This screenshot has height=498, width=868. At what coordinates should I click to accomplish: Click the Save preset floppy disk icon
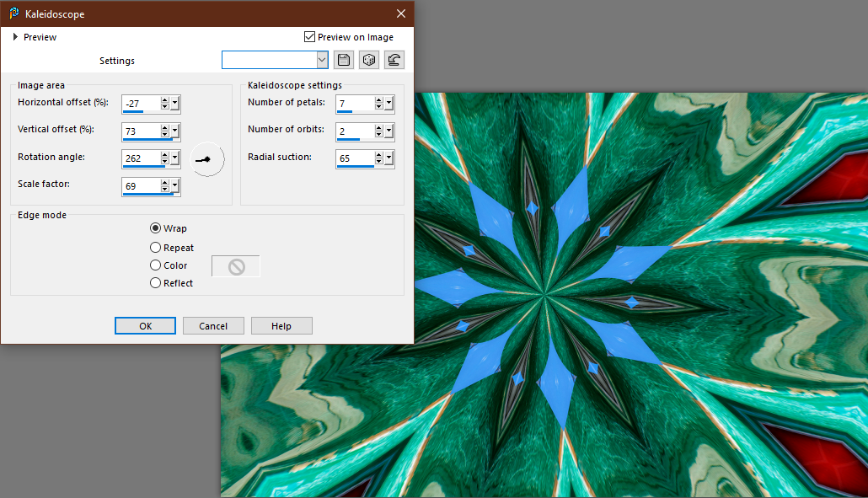click(344, 60)
